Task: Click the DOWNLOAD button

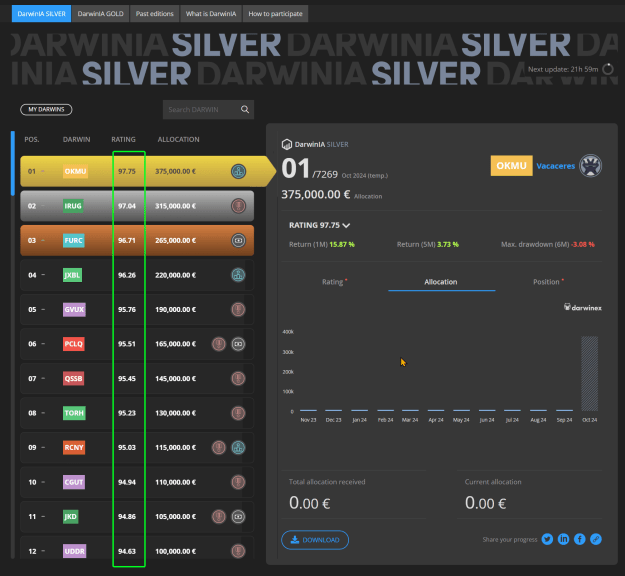Action: 315,540
